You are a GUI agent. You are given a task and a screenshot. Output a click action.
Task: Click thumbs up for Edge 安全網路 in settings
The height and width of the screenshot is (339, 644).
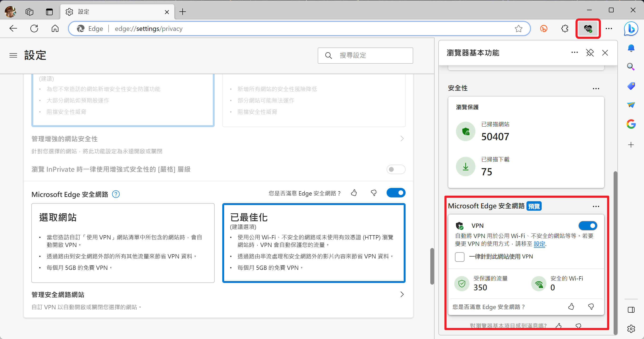pos(354,193)
